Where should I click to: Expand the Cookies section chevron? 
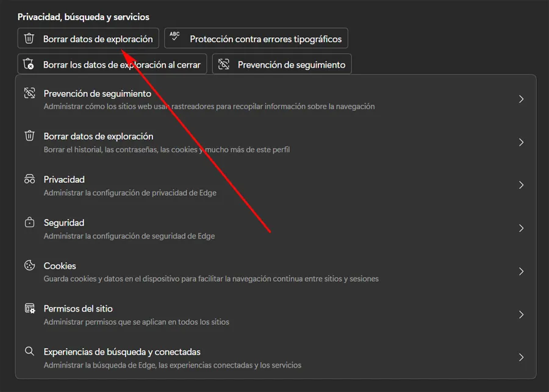pyautogui.click(x=522, y=271)
